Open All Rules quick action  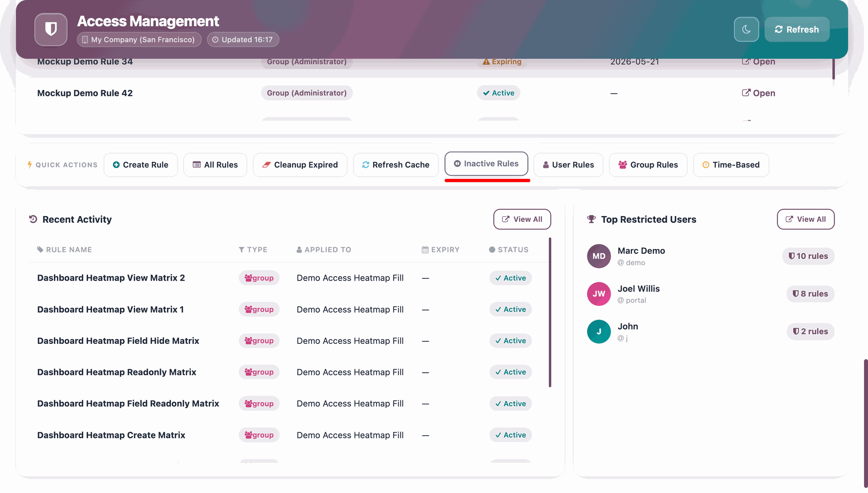click(215, 165)
